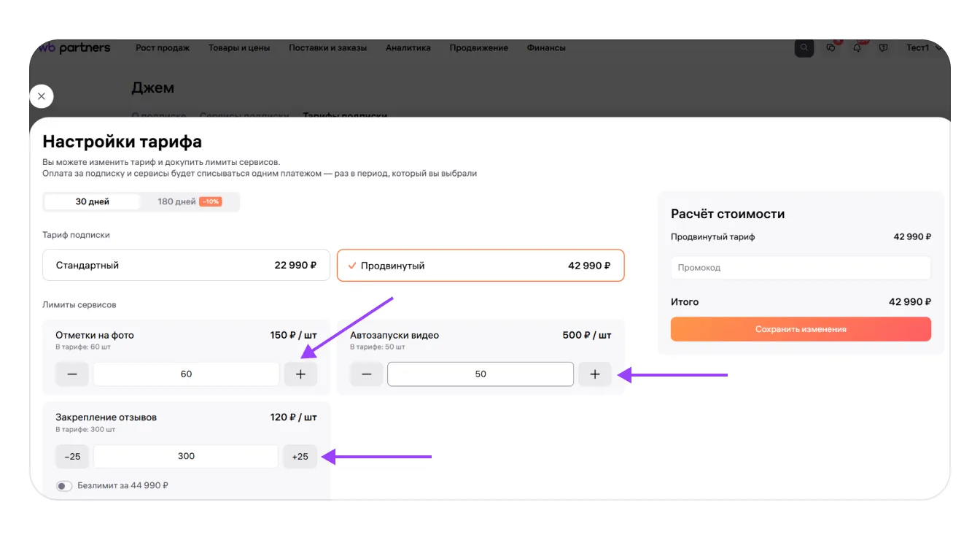This screenshot has width=980, height=540.
Task: Enable the Безлимит за 44 990 ₽ toggle
Action: coord(65,486)
